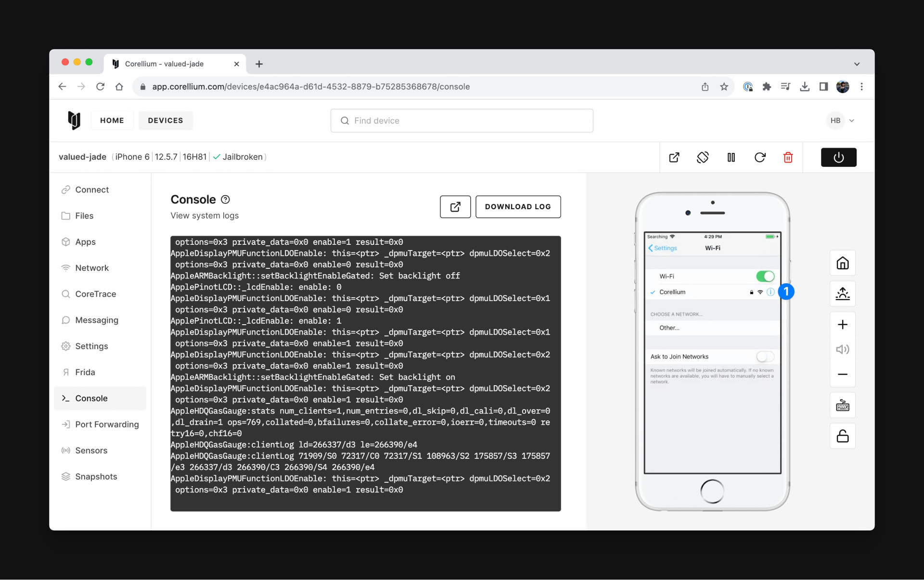Select the Snapshots sidebar item

(x=97, y=477)
